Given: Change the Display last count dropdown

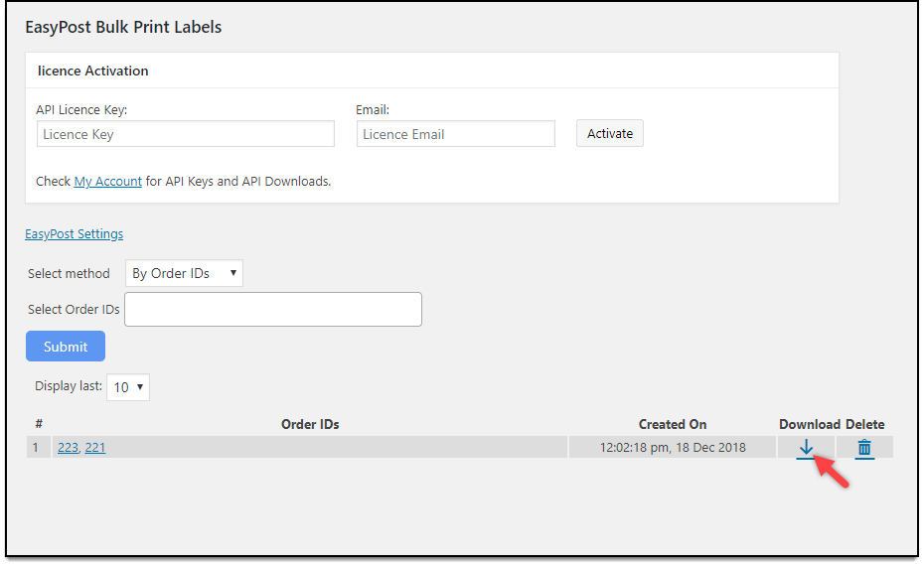Looking at the screenshot, I should pos(128,387).
